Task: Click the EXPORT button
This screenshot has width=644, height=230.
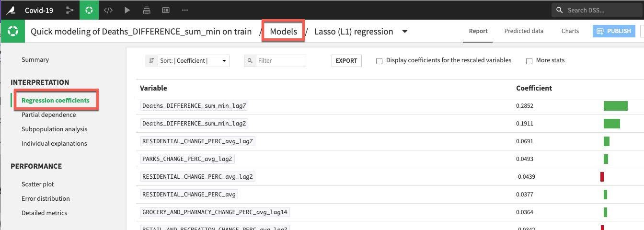Action: [x=346, y=61]
